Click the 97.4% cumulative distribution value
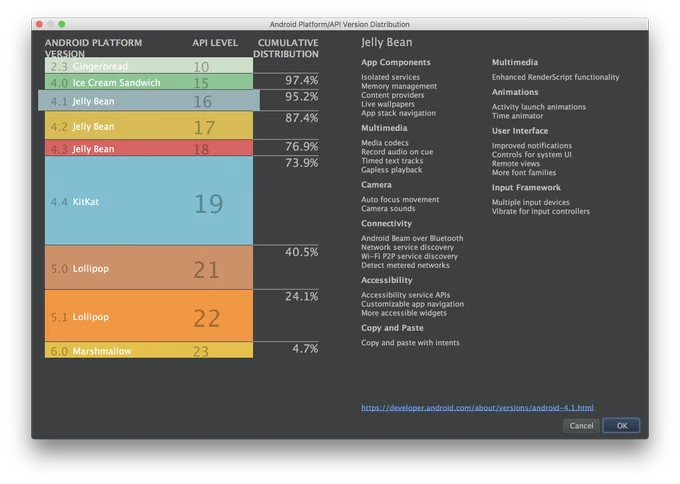The height and width of the screenshot is (484, 680). 301,80
